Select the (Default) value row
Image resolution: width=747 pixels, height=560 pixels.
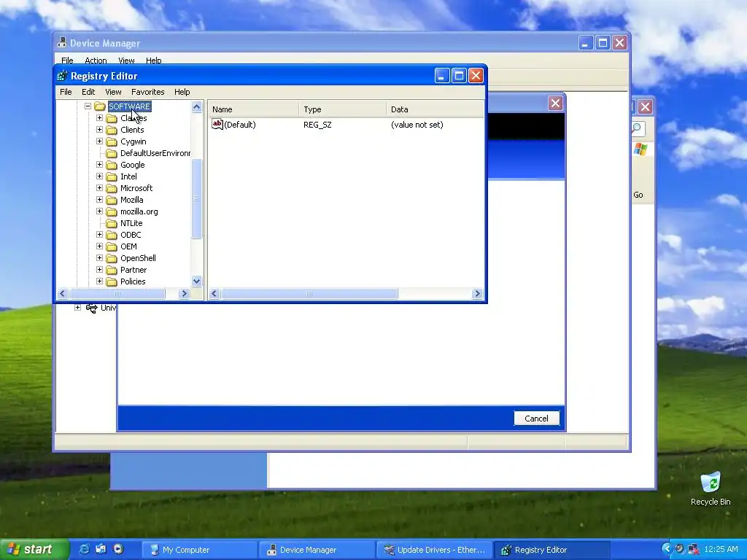[346, 124]
